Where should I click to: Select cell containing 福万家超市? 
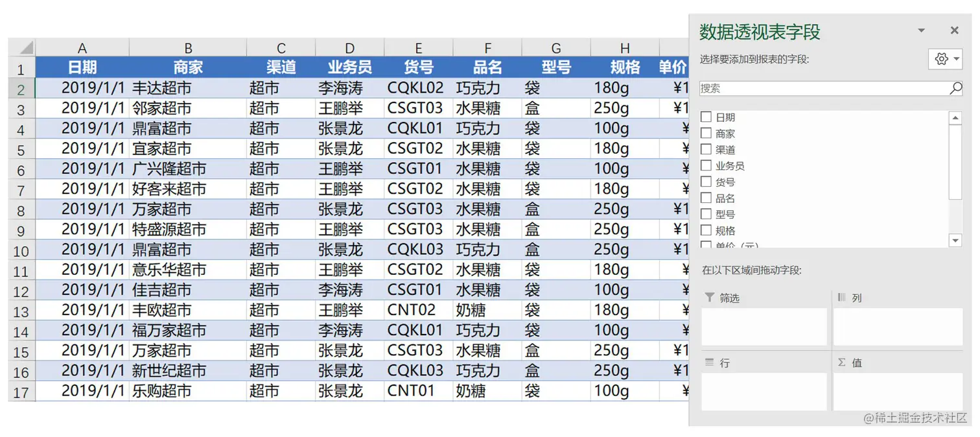pos(188,330)
